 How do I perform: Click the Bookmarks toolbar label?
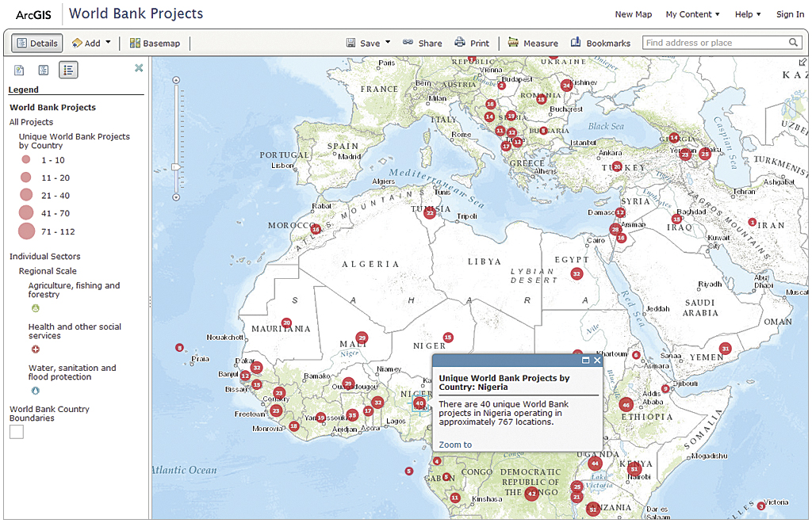[608, 44]
